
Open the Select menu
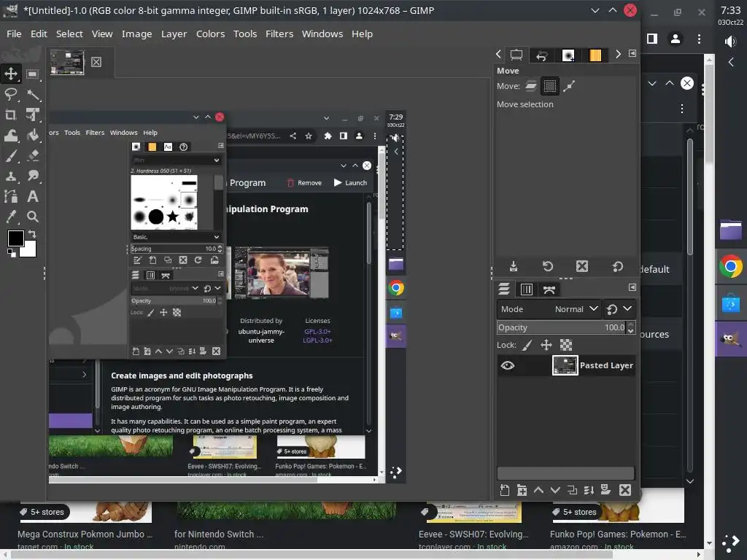point(69,34)
